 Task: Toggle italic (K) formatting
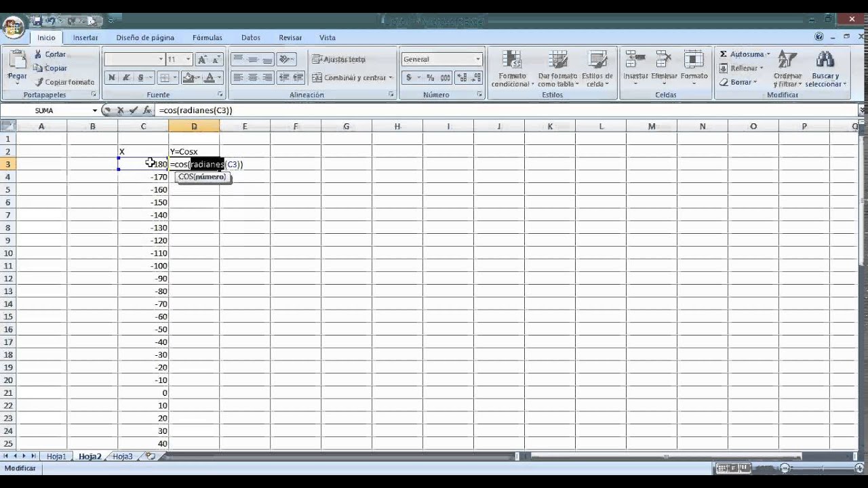coord(125,78)
